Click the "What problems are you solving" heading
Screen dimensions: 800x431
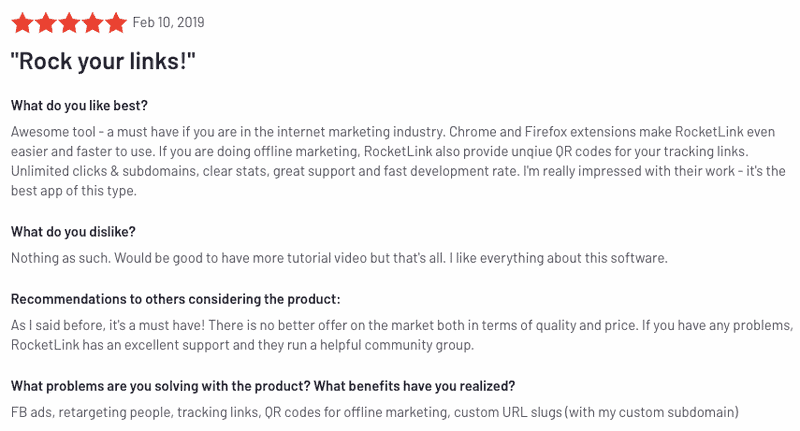263,386
